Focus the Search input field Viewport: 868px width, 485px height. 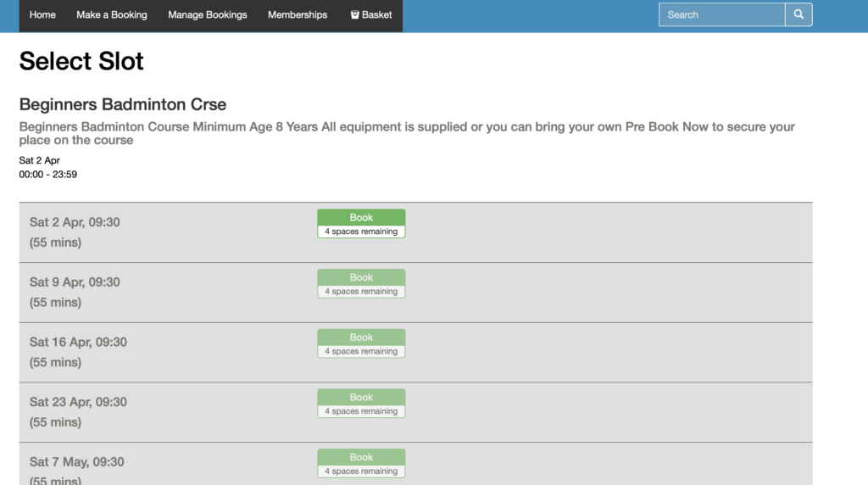point(722,14)
